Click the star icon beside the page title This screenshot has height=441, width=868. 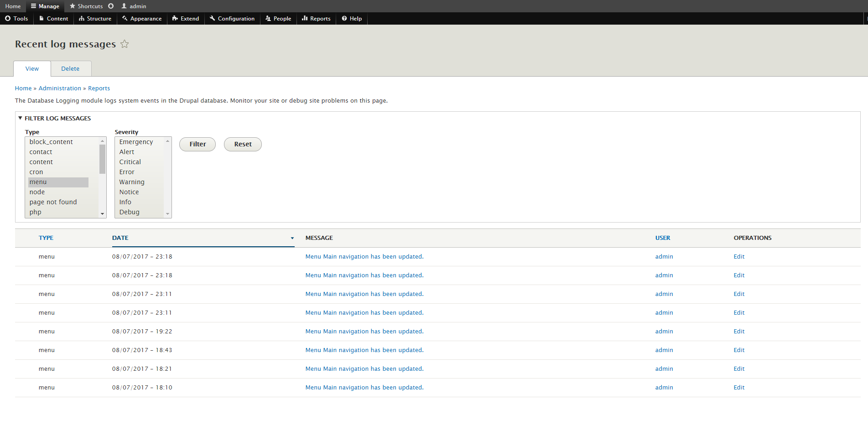point(125,44)
